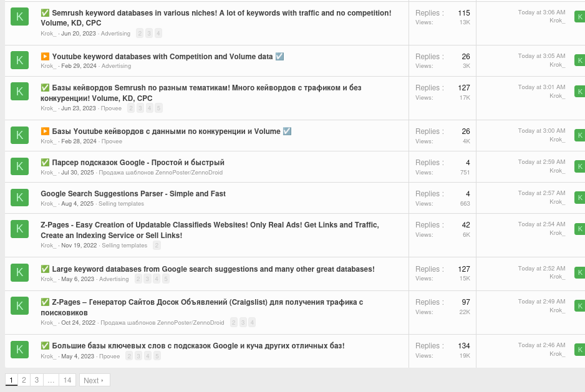This screenshot has height=392, width=585.
Task: Click the Jul 30, 2025 date link
Action: (77, 173)
